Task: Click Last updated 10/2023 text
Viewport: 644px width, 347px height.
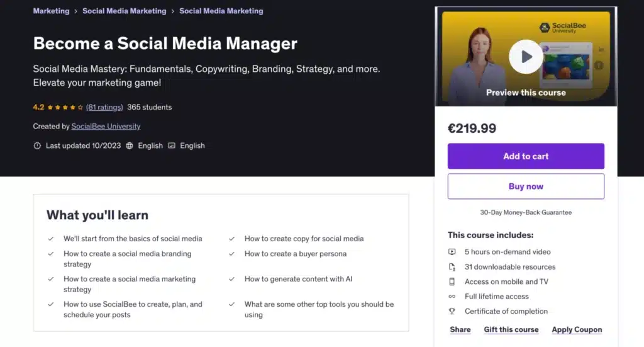Action: 84,145
